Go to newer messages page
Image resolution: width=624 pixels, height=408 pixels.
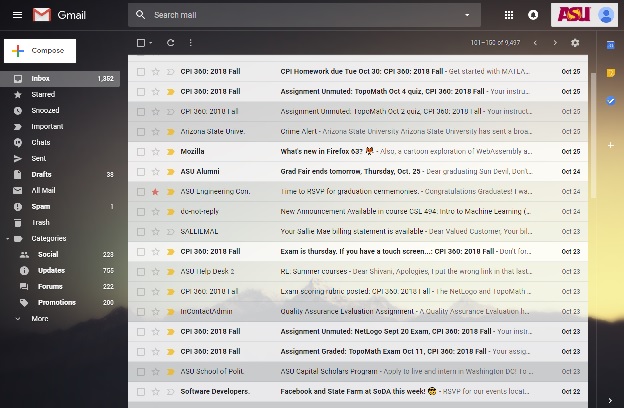(535, 43)
